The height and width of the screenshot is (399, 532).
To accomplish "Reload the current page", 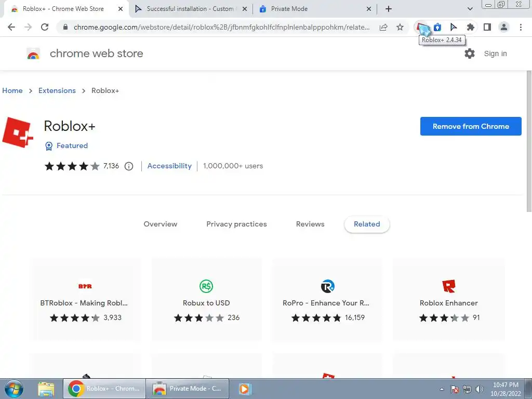I will [x=45, y=27].
